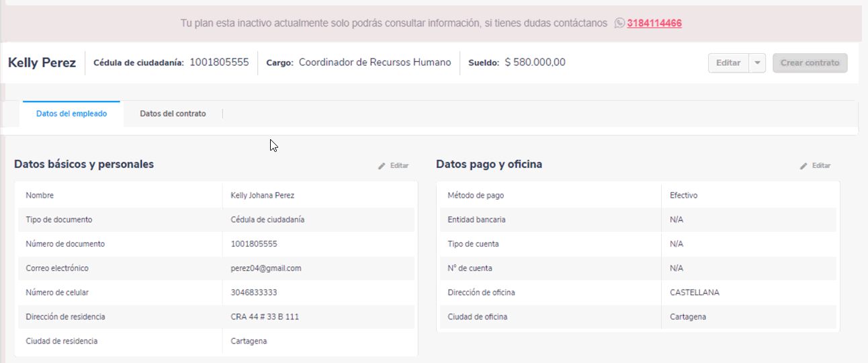Viewport: 868px width, 363px height.
Task: Click the Entidad bancaria N/A value
Action: click(x=677, y=220)
